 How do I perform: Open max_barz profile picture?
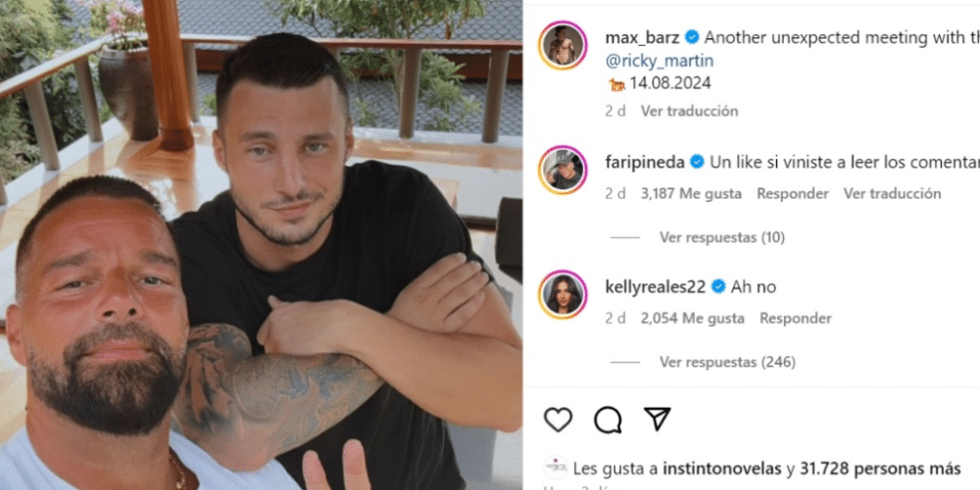pos(563,45)
